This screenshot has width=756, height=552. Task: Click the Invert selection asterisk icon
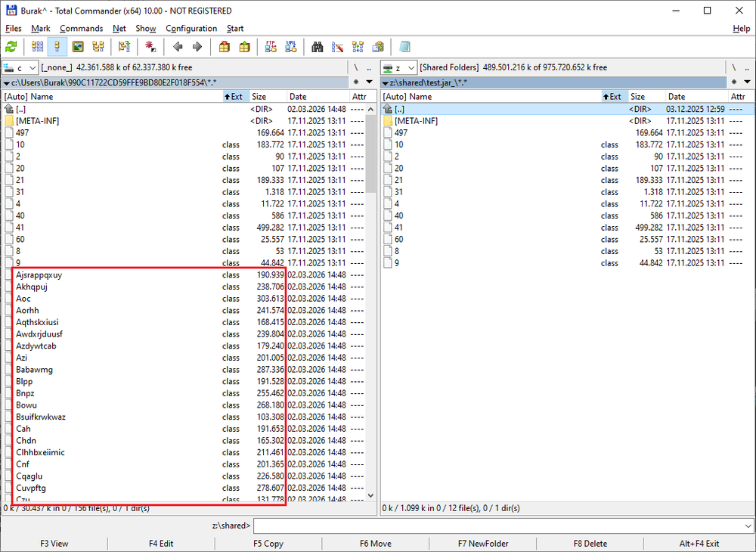(151, 47)
